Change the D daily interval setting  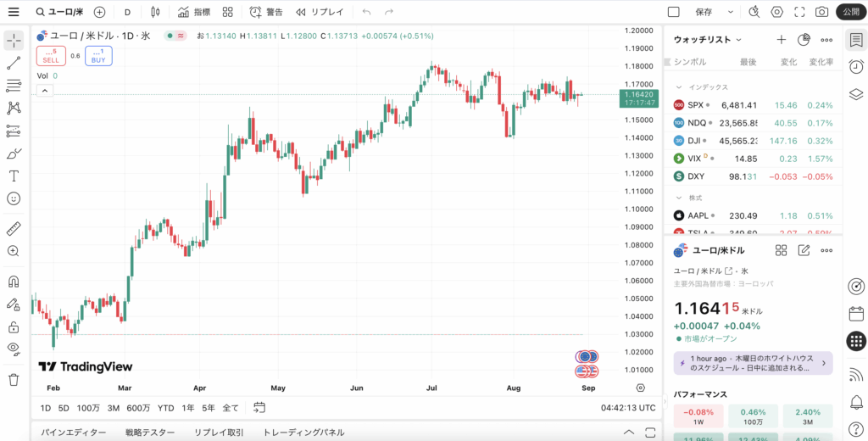click(x=127, y=12)
